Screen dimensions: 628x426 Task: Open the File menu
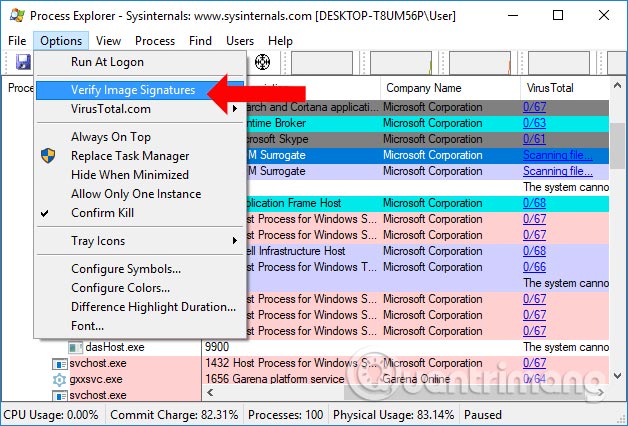click(x=17, y=41)
